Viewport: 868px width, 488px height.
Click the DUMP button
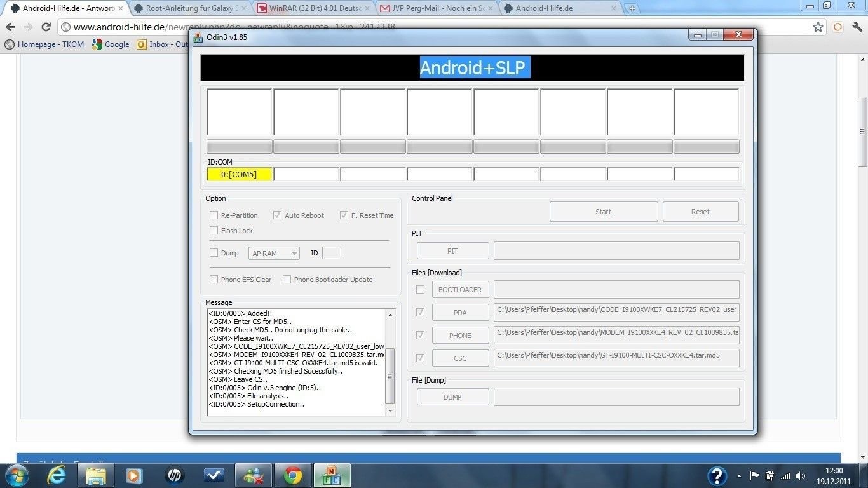(x=452, y=397)
